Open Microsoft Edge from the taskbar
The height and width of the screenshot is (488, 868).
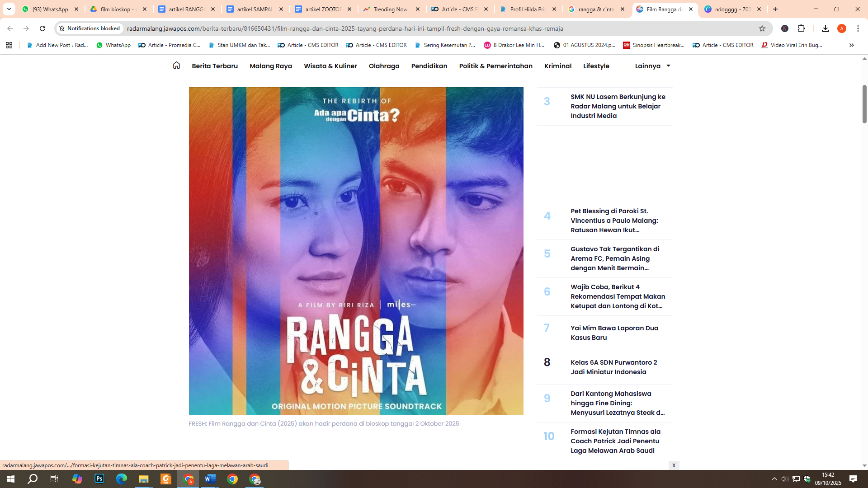coord(122,479)
